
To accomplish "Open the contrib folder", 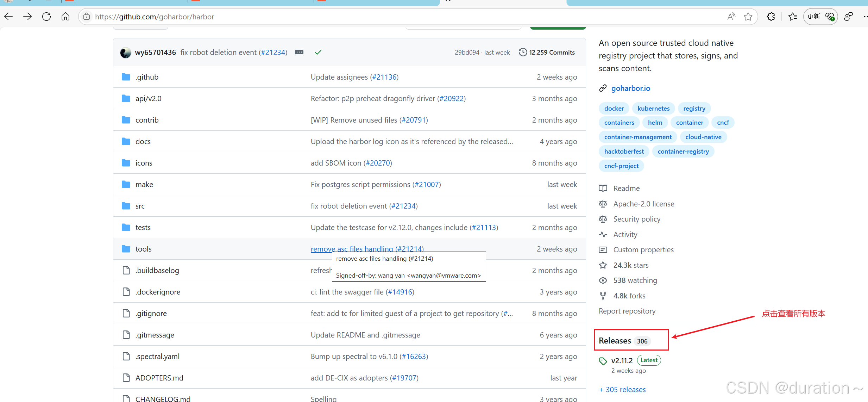I will [147, 120].
